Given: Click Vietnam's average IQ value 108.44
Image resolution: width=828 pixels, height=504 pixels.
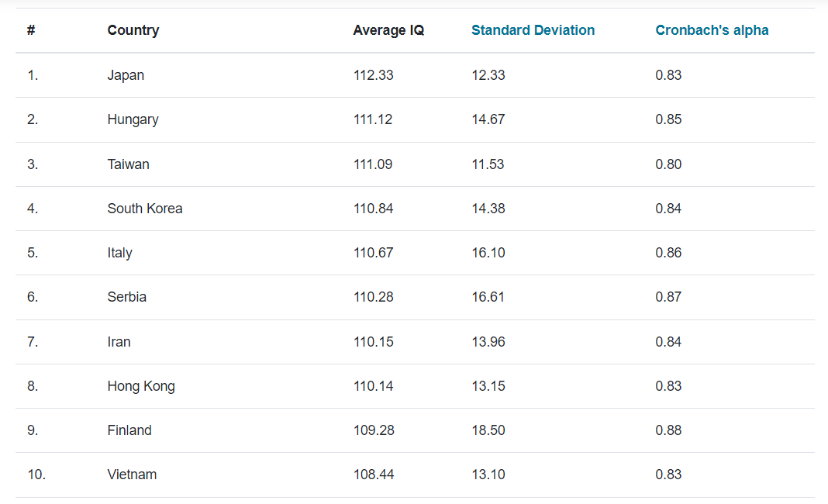Looking at the screenshot, I should pyautogui.click(x=373, y=475).
